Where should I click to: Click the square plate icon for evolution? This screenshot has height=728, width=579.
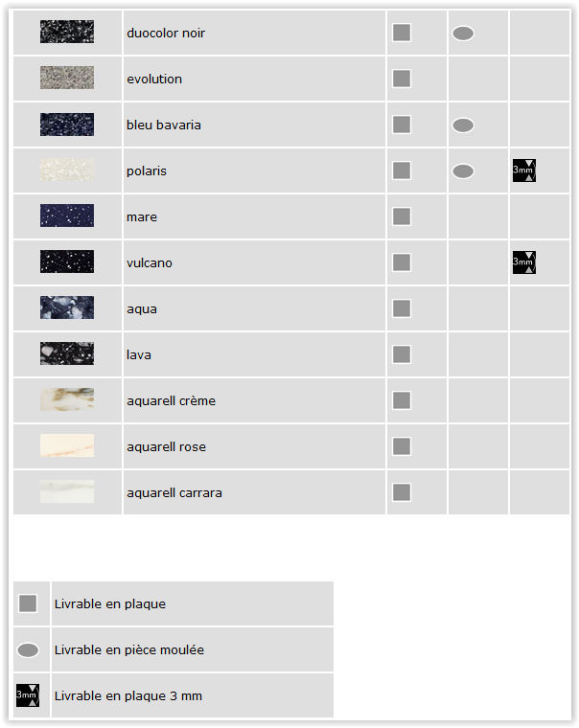point(402,79)
